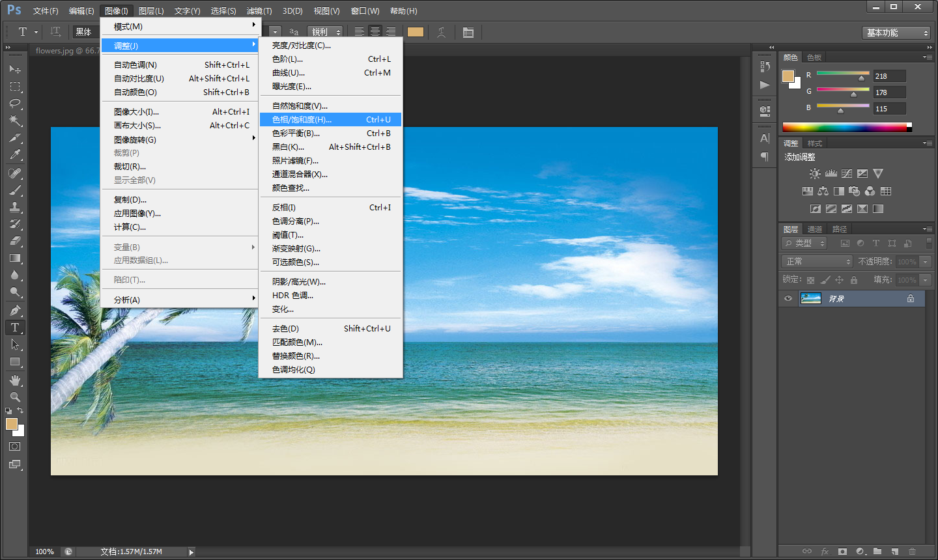Switch to the 路径 tab
938x560 pixels.
coord(840,229)
